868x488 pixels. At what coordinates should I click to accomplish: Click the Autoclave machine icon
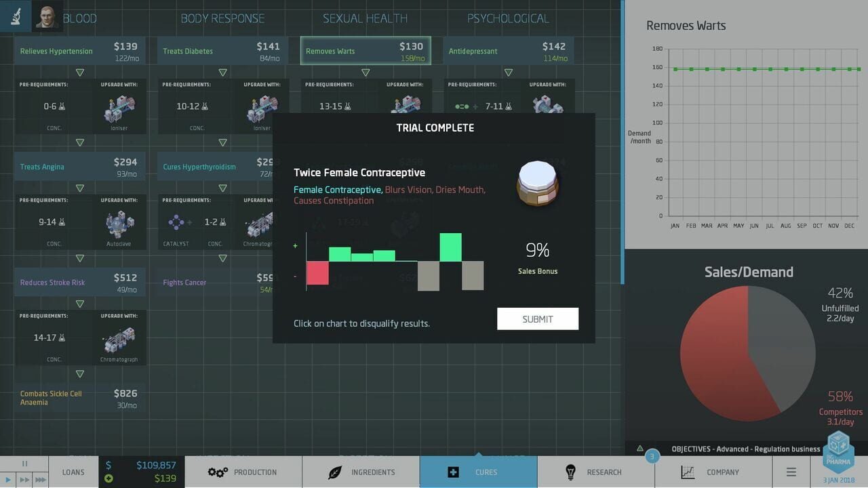coord(119,224)
